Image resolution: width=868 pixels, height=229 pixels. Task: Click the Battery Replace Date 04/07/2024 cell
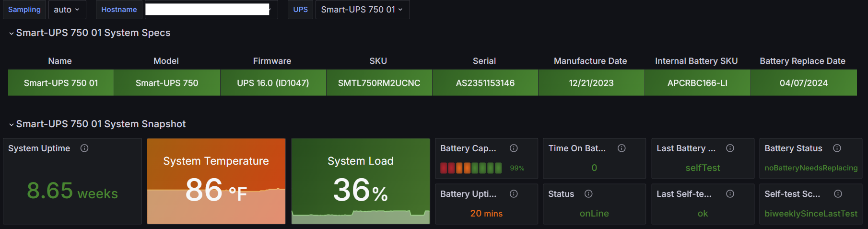point(803,83)
